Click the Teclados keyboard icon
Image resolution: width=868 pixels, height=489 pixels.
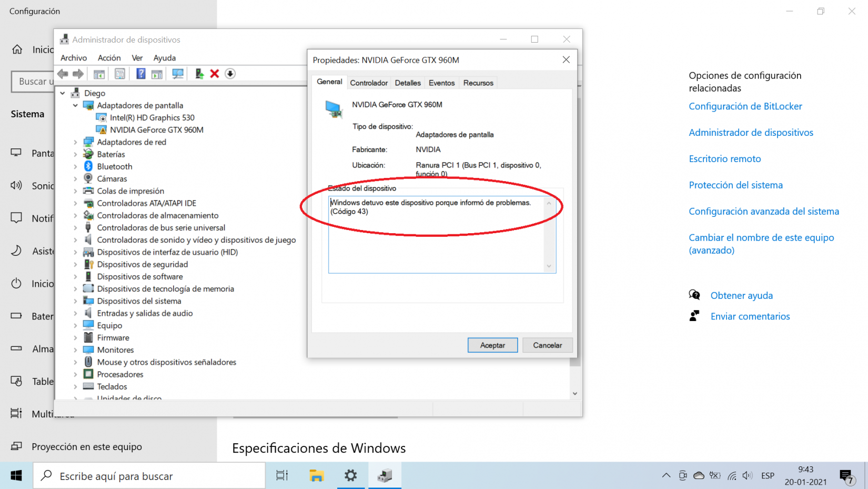(88, 386)
